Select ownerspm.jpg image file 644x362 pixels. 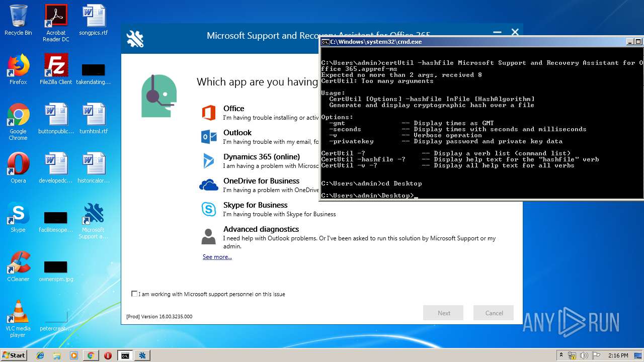(x=56, y=271)
